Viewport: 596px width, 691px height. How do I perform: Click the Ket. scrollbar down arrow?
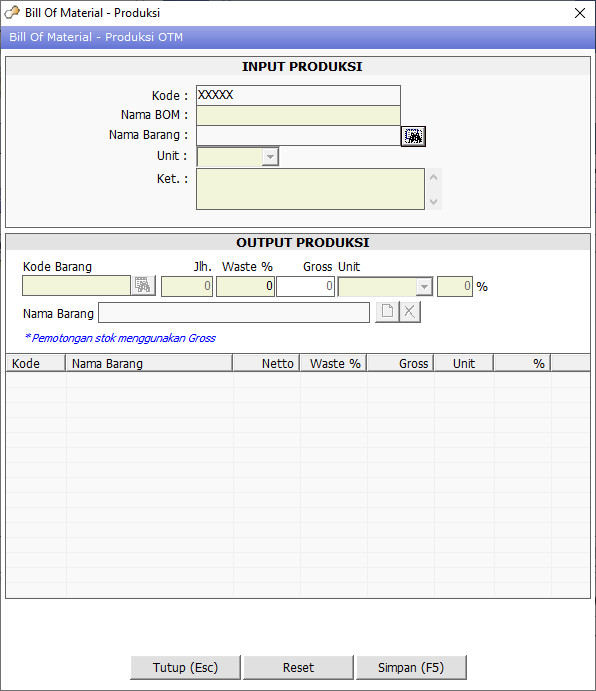tap(434, 201)
